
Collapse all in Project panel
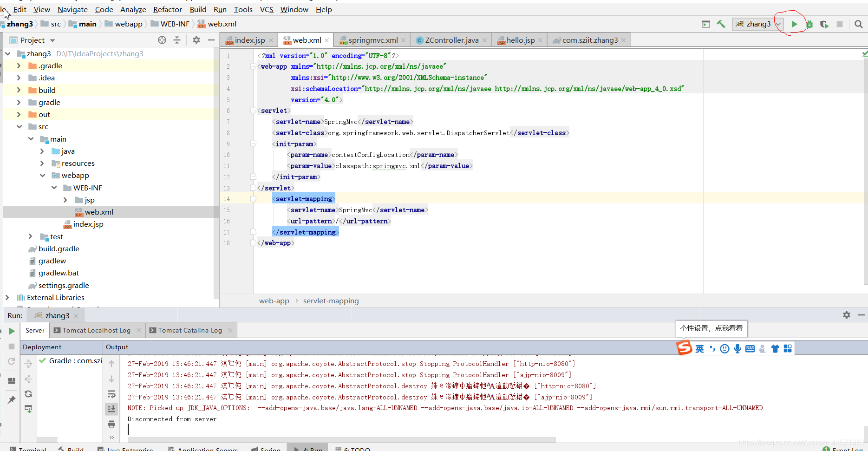(x=177, y=40)
